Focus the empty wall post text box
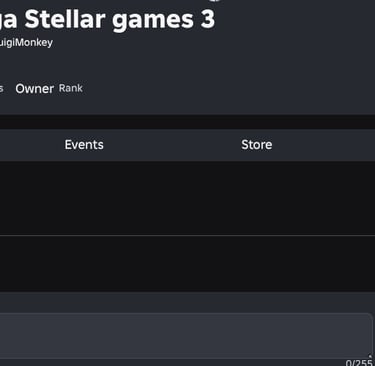This screenshot has width=375, height=366. 185,336
